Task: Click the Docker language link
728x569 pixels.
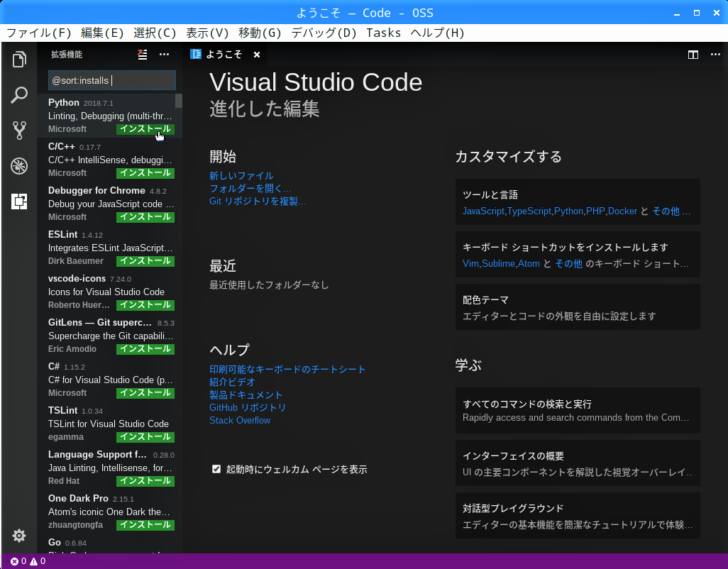Action: [622, 211]
